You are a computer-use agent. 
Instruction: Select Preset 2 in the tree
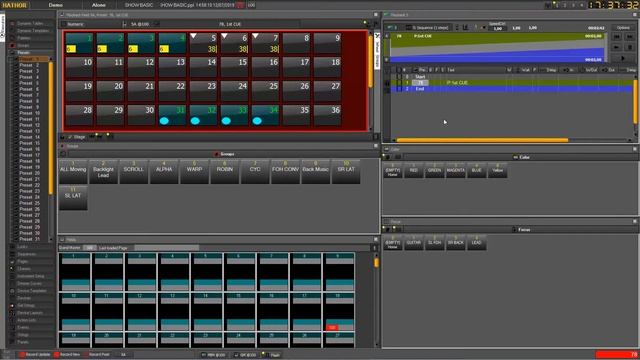tap(29, 65)
